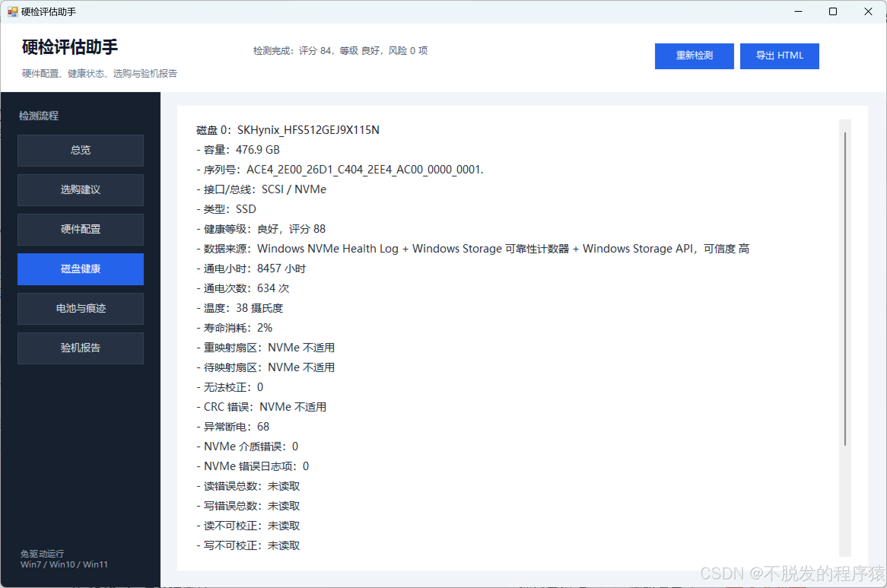The height and width of the screenshot is (588, 887).
Task: Click the 容量：476.9 GB line
Action: [x=238, y=150]
